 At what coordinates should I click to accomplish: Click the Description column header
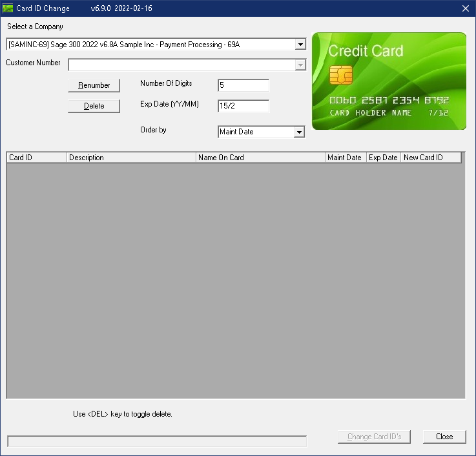131,158
